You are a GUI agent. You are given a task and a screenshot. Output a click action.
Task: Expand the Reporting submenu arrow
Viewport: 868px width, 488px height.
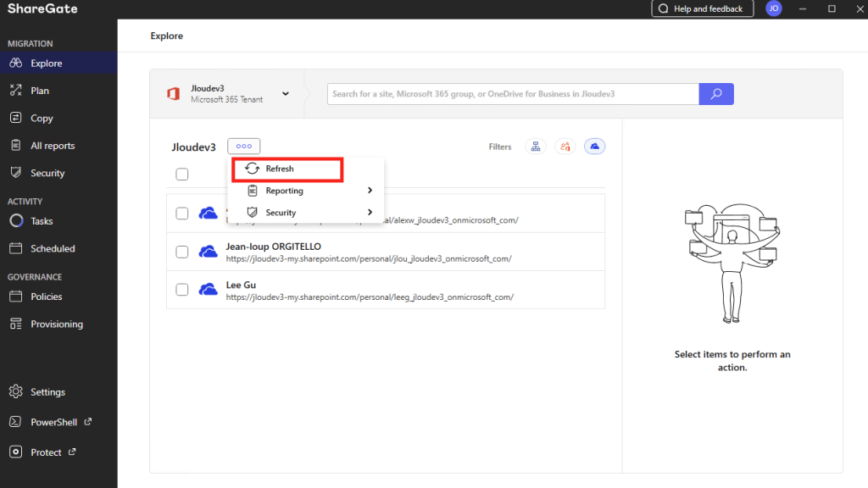point(370,191)
